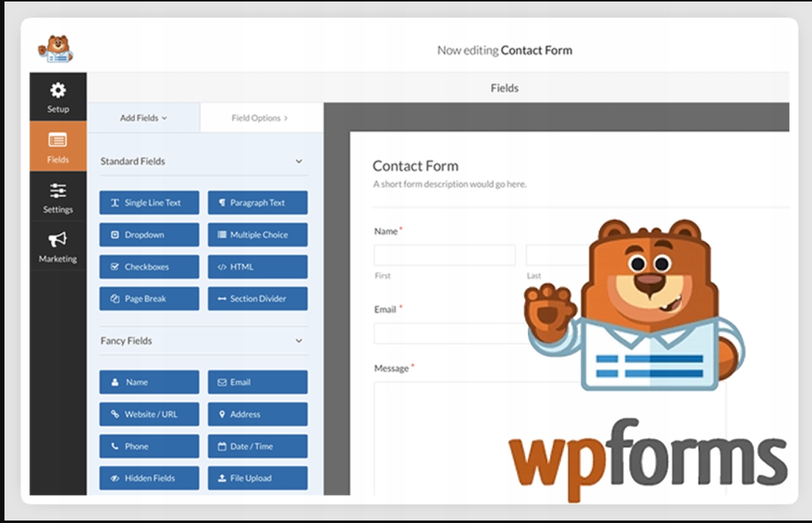
Task: Select the Fields panel icon
Action: coord(58,141)
